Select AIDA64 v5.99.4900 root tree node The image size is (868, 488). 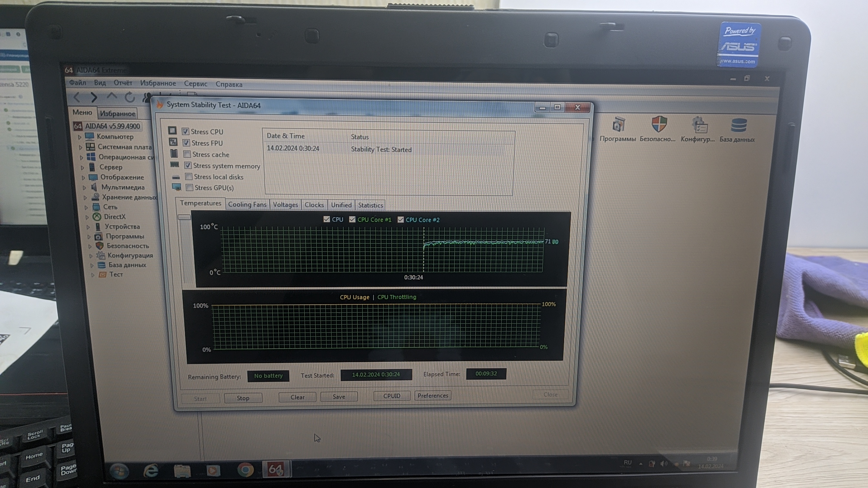tap(108, 126)
